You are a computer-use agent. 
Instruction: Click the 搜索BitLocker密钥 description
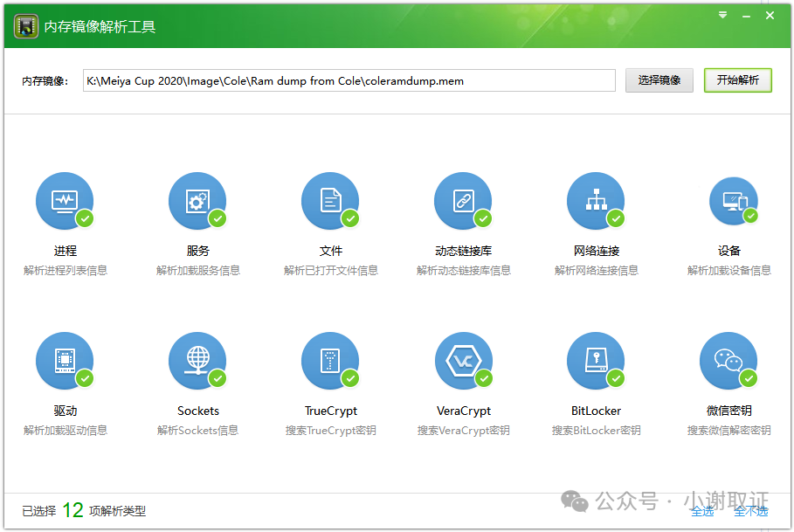(x=596, y=431)
